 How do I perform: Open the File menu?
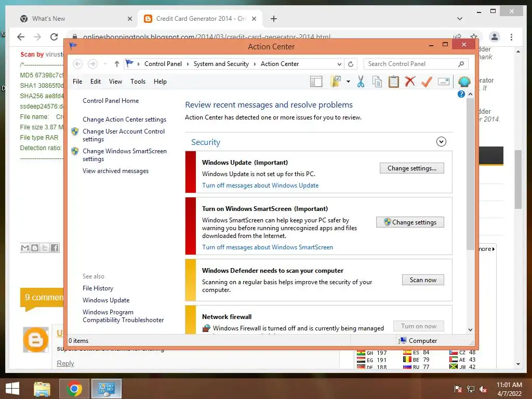(x=77, y=82)
